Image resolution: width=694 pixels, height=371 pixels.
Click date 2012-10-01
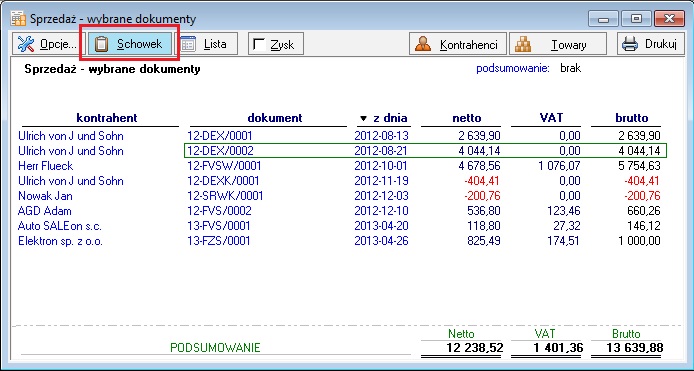click(x=382, y=166)
